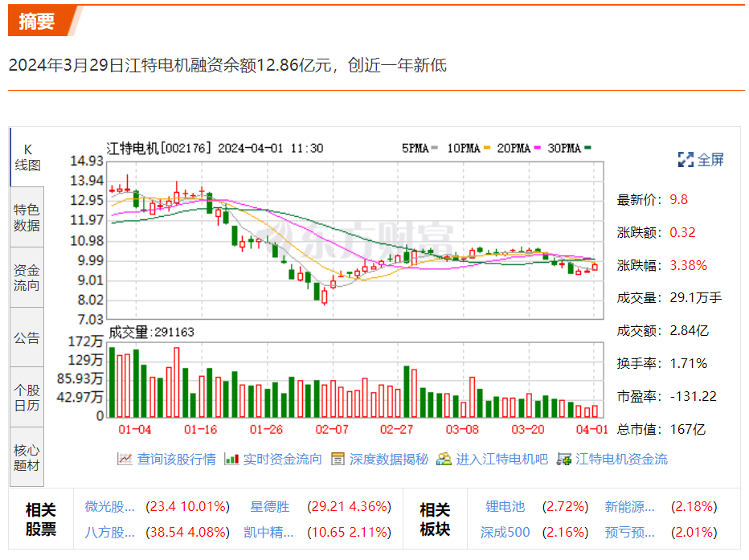749x560 pixels.
Task: Open the 公告 tab
Action: point(27,337)
